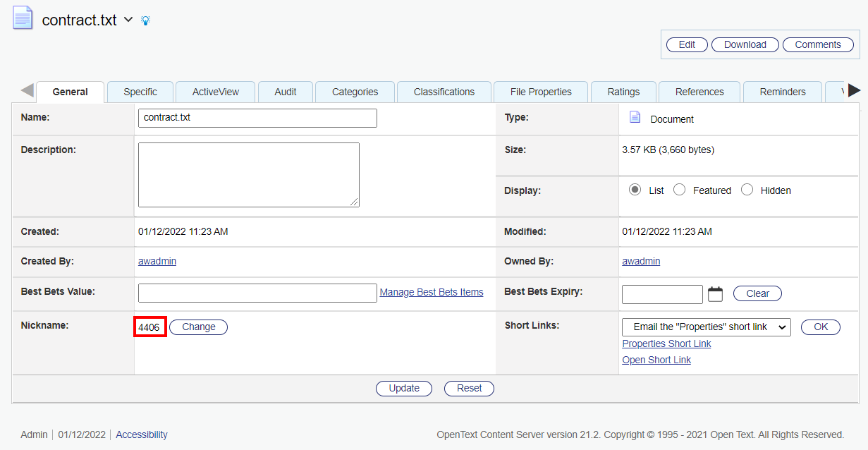
Task: Click the Document type icon
Action: (x=635, y=118)
